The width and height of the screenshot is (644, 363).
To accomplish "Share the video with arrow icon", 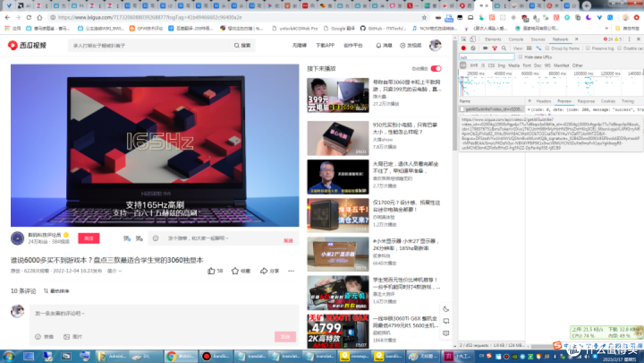I will tap(264, 270).
